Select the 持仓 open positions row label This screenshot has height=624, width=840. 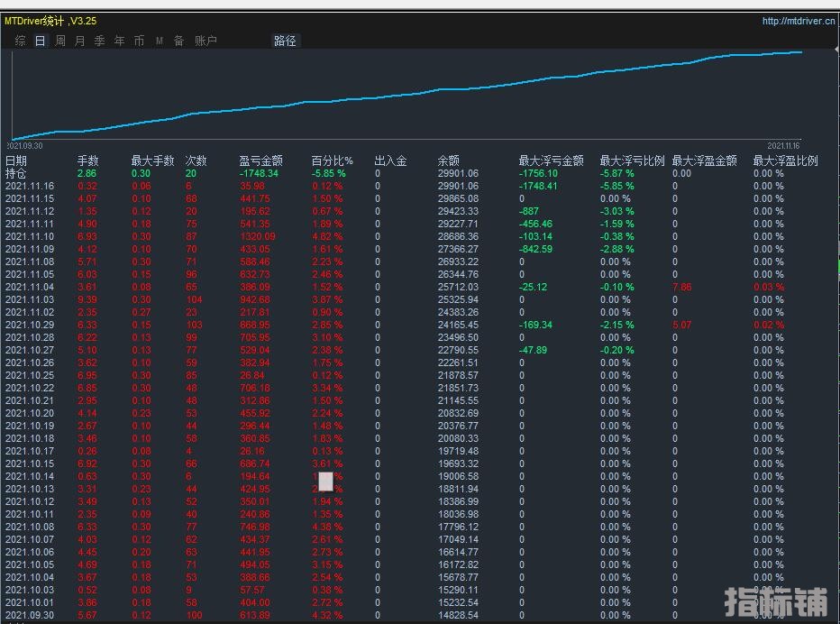[16, 173]
